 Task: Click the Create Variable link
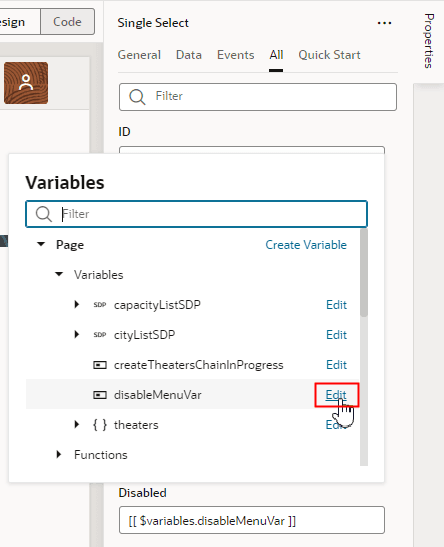coord(306,245)
